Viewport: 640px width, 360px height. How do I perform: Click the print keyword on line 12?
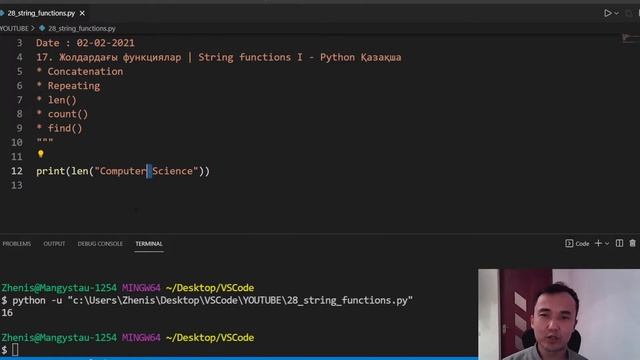click(x=51, y=171)
